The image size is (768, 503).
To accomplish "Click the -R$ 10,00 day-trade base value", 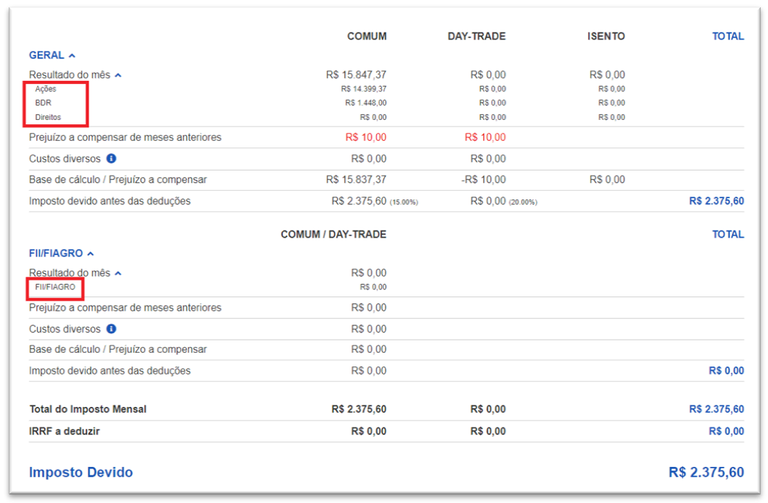I will click(483, 180).
